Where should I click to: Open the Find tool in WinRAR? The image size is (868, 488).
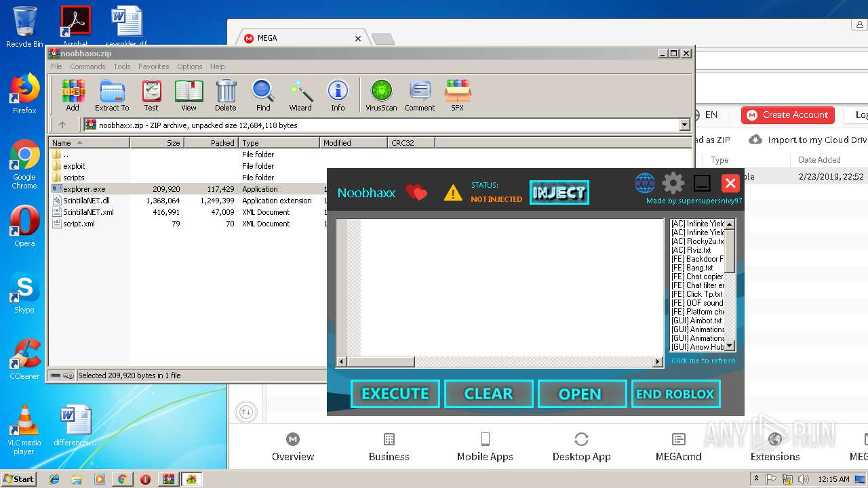click(263, 95)
